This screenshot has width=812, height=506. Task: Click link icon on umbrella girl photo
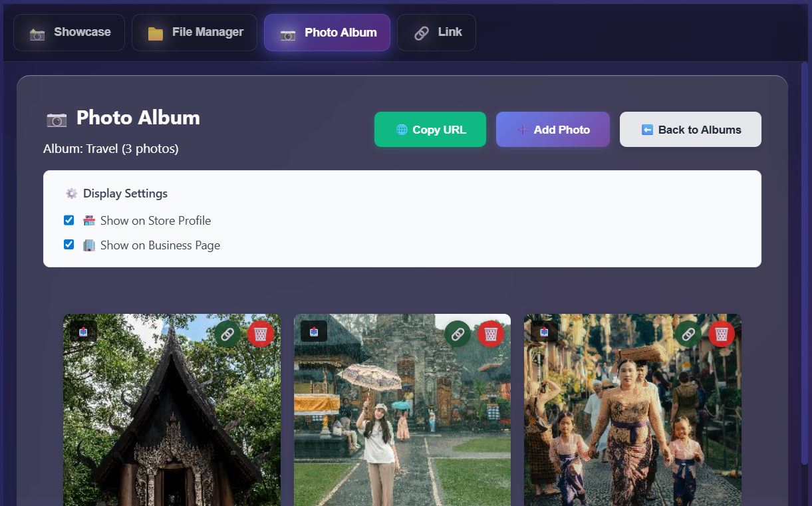coord(458,334)
